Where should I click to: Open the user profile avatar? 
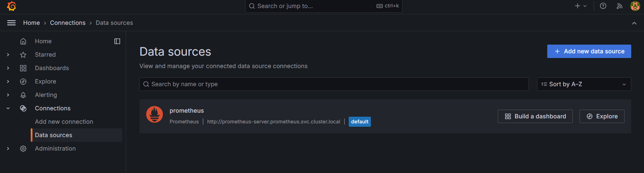click(635, 6)
